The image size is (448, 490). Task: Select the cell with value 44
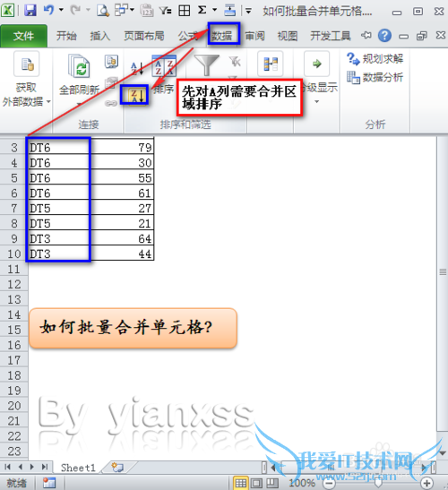[x=122, y=254]
